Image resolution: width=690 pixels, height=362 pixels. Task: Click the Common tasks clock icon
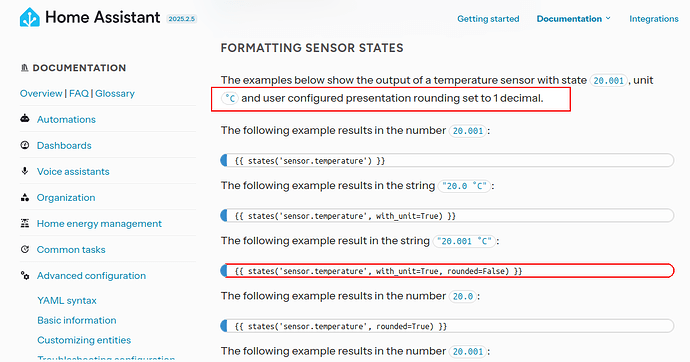[x=25, y=249]
